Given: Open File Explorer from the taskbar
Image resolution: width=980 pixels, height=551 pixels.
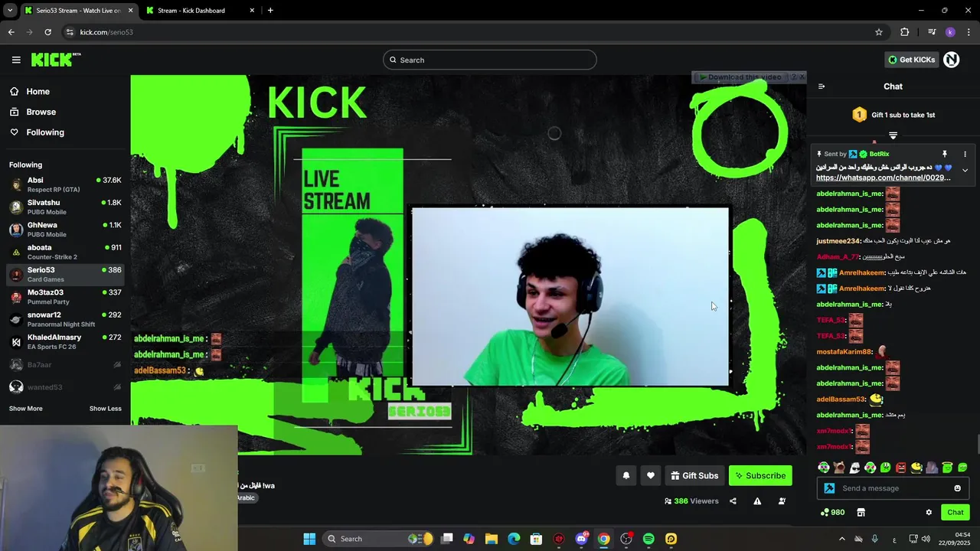Looking at the screenshot, I should pos(492,539).
